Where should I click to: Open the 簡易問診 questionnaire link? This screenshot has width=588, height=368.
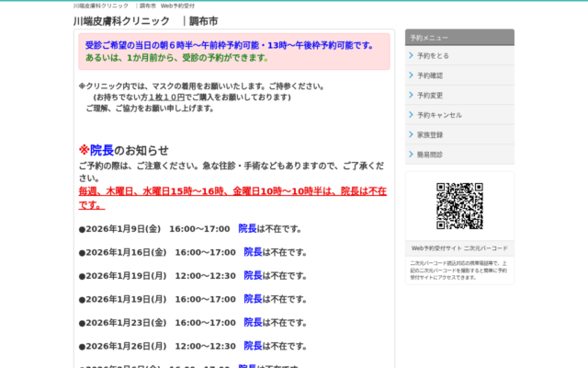point(430,155)
